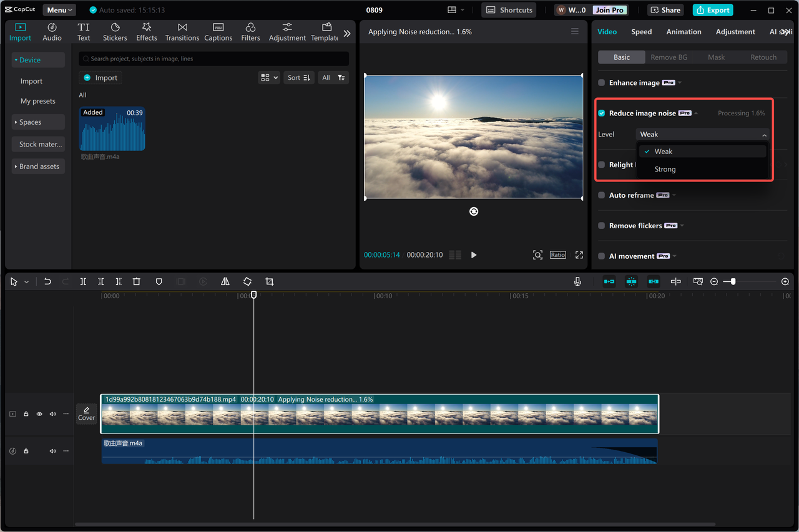Select the Mirror icon in the timeline toolbar
This screenshot has height=532, width=799.
[x=225, y=281]
